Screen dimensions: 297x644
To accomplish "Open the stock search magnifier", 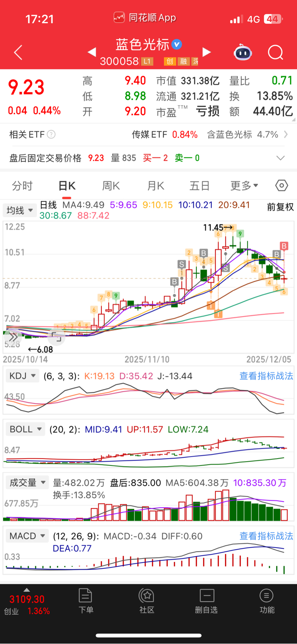I will tap(275, 52).
